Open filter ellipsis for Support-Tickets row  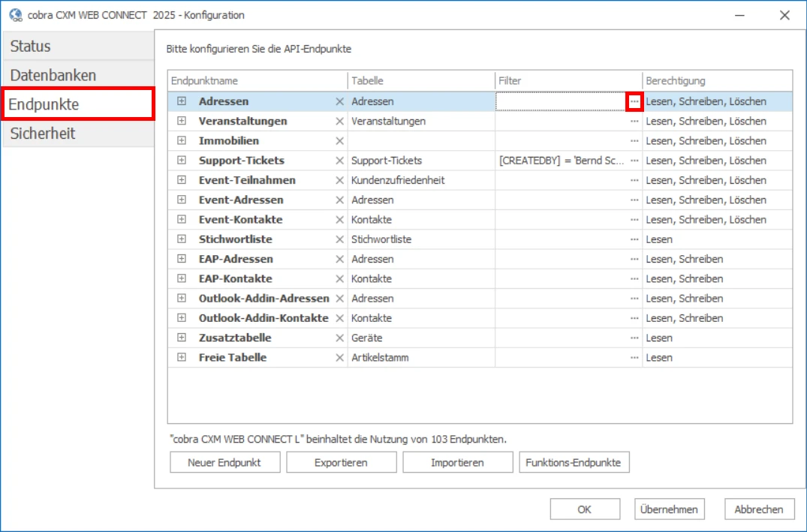click(x=634, y=161)
